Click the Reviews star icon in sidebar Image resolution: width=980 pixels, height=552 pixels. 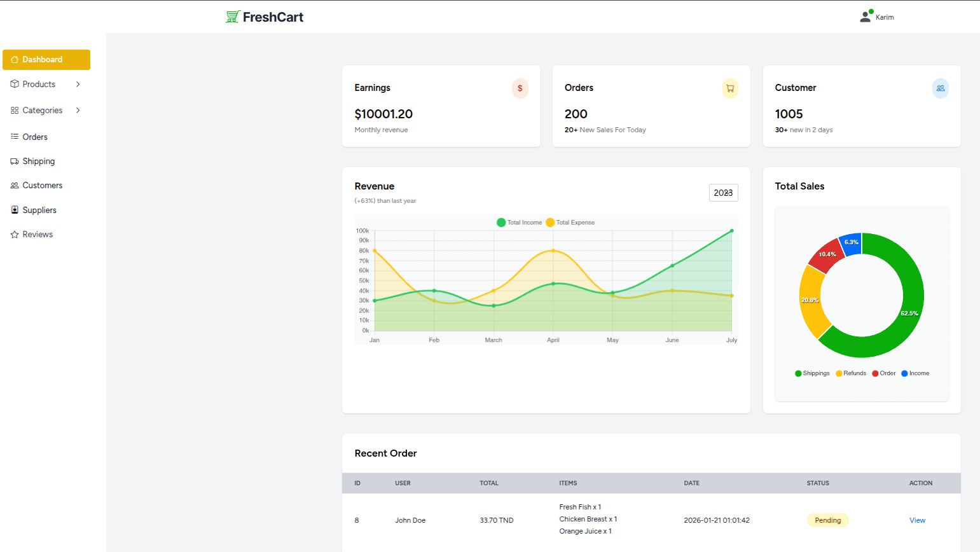[x=15, y=235]
